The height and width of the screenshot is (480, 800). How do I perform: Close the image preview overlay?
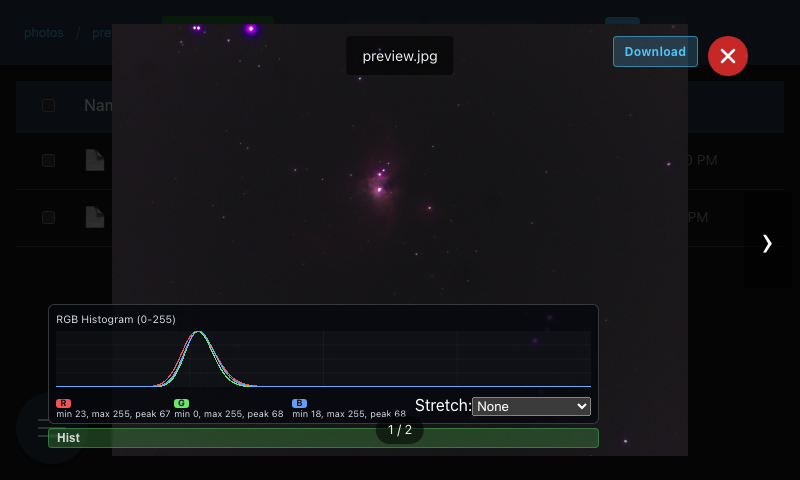pos(728,56)
